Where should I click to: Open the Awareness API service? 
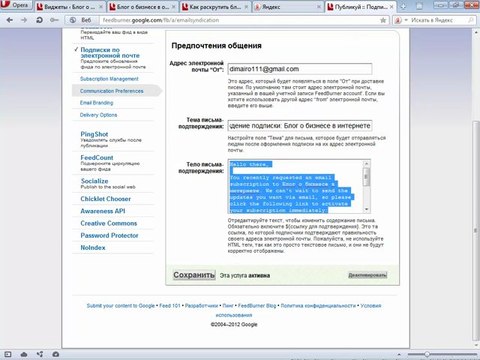(103, 211)
